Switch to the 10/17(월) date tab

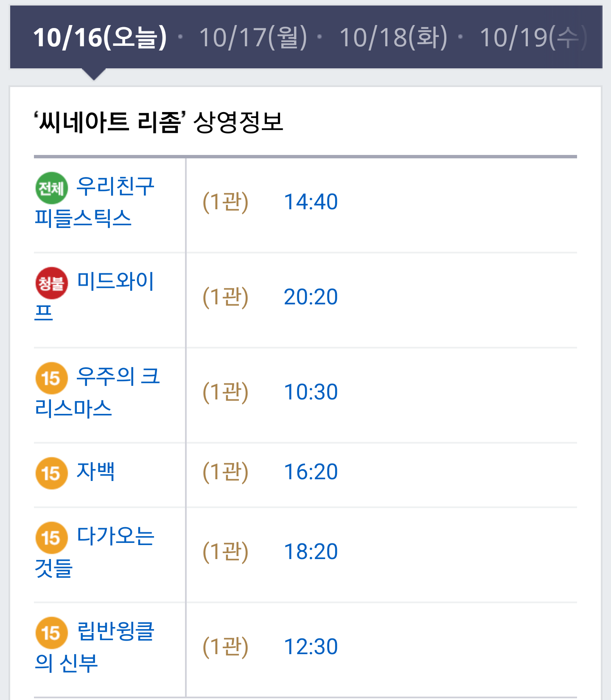tap(253, 37)
